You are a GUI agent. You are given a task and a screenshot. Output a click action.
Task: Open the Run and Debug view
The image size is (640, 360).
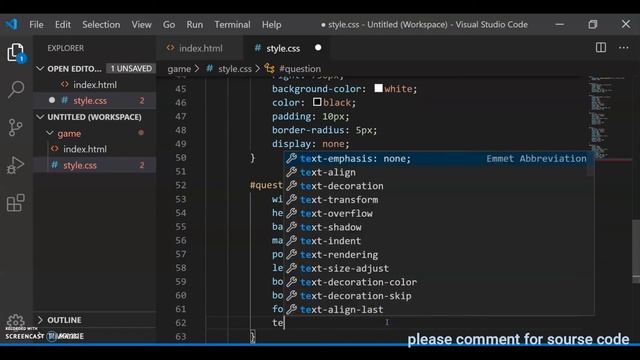point(16,165)
